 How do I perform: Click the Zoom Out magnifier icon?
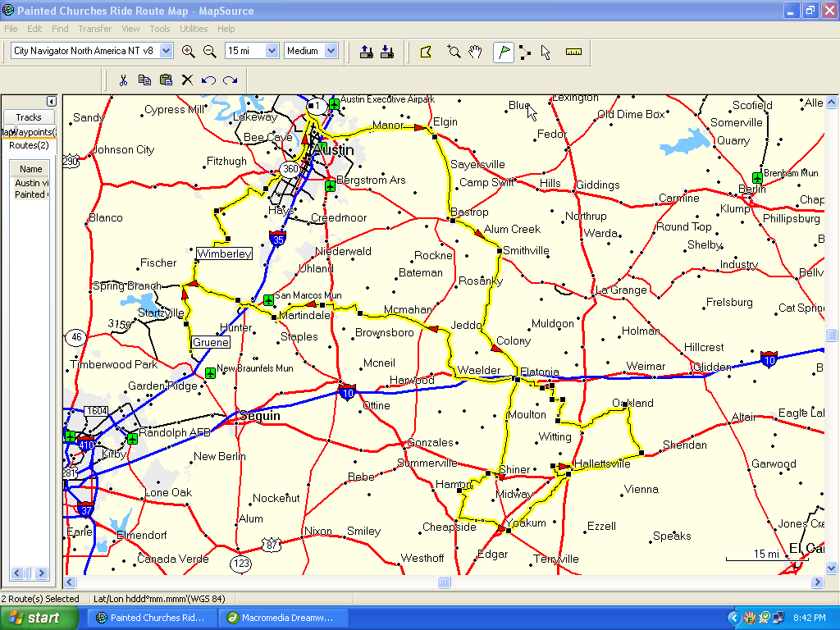click(210, 51)
